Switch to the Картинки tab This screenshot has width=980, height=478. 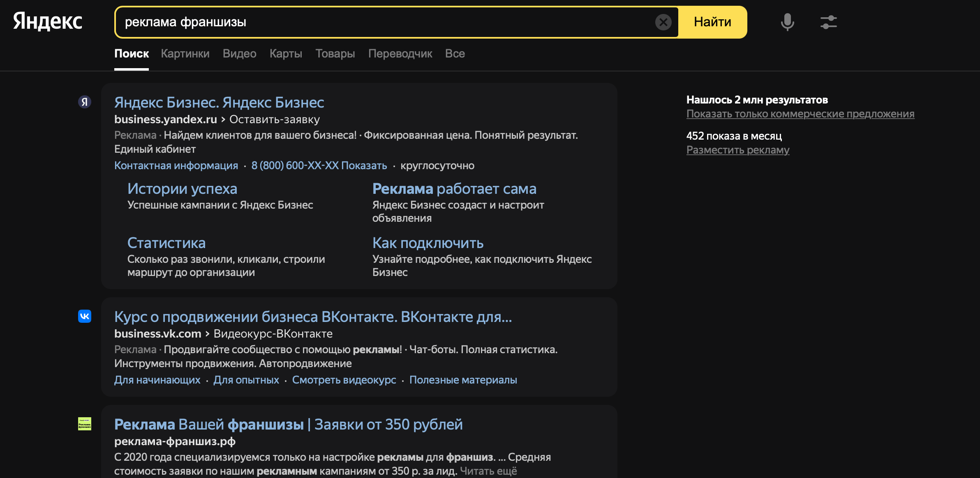click(x=185, y=54)
